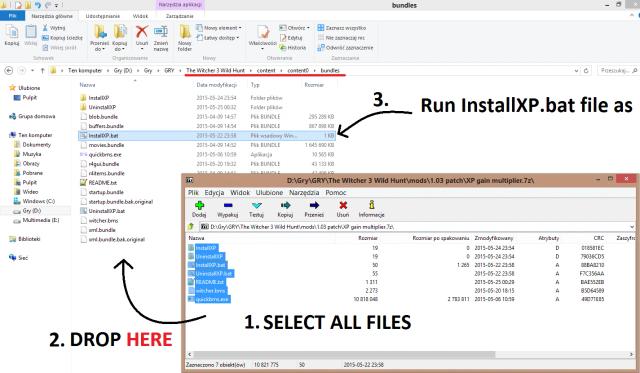This screenshot has height=373, width=640.
Task: Open the Narzędzia menu in 7-Zip
Action: 304,192
